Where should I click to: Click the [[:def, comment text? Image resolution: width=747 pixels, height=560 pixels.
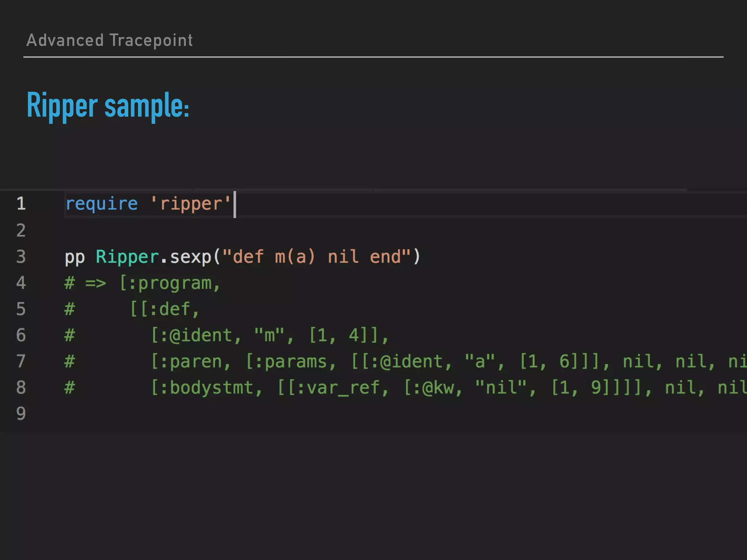click(165, 309)
